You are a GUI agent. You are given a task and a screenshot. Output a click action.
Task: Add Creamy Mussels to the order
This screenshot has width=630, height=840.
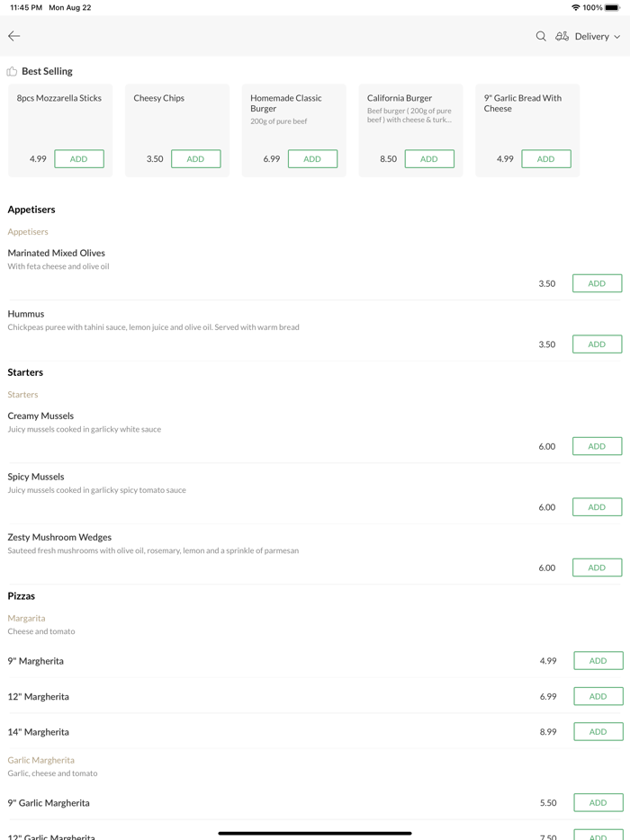597,446
